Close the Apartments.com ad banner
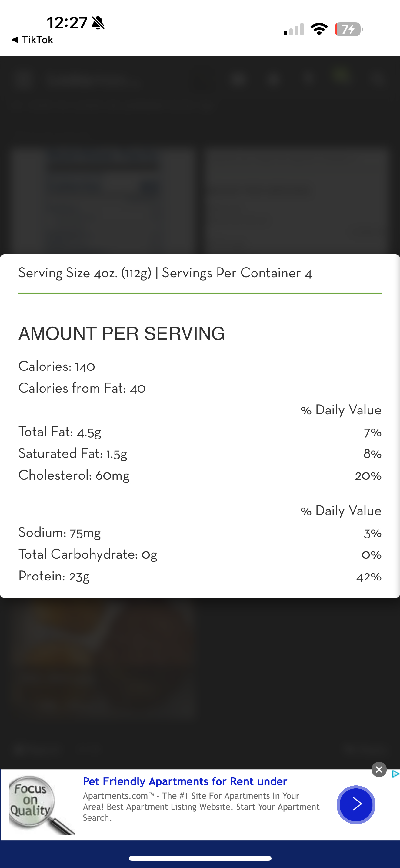 point(379,770)
